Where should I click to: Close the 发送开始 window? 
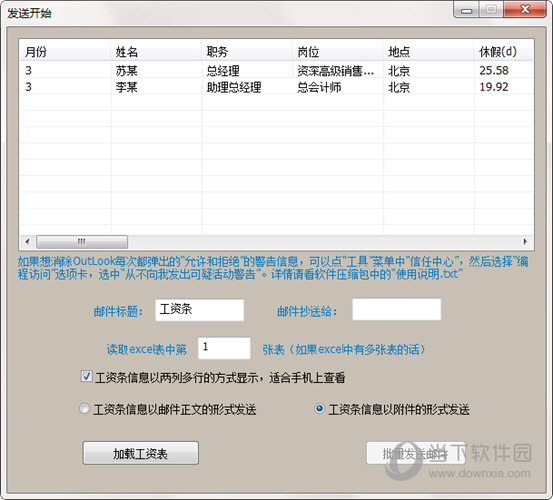(525, 10)
